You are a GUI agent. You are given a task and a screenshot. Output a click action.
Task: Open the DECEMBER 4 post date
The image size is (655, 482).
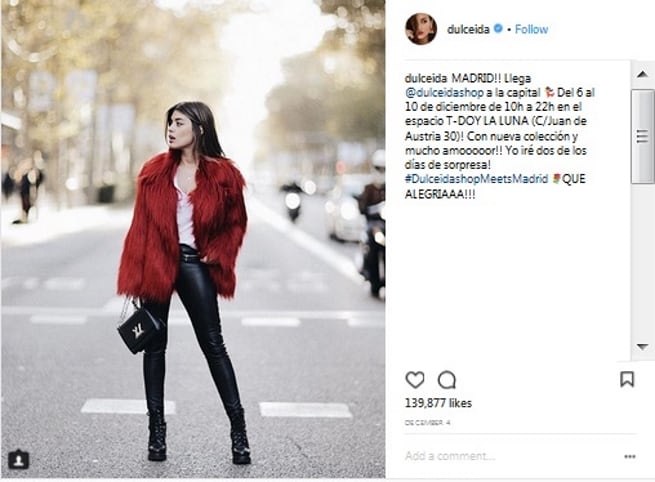[x=427, y=423]
